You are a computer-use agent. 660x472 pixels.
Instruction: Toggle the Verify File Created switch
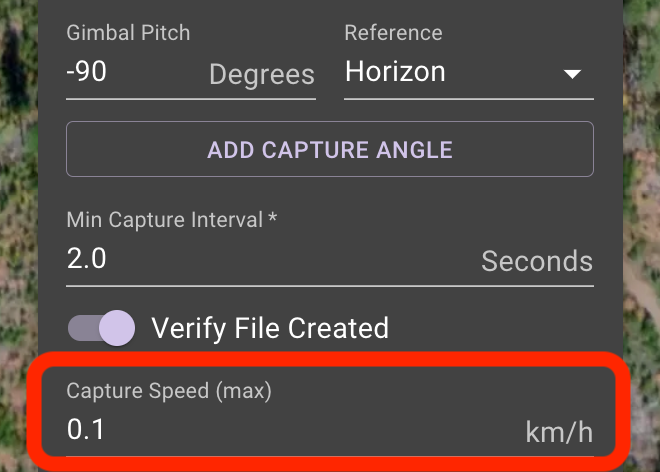(101, 328)
